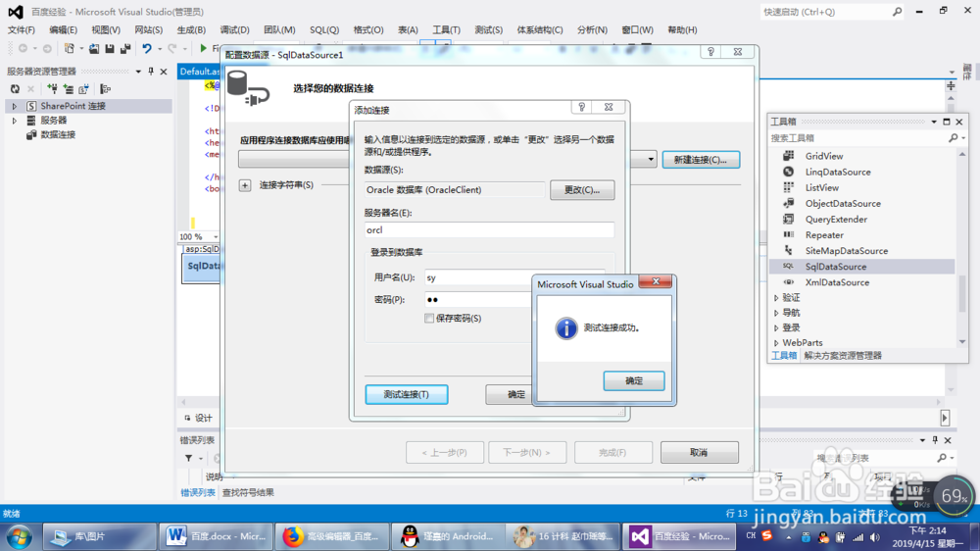Click the Connect to Server icon
This screenshot has width=980, height=551.
point(69,89)
